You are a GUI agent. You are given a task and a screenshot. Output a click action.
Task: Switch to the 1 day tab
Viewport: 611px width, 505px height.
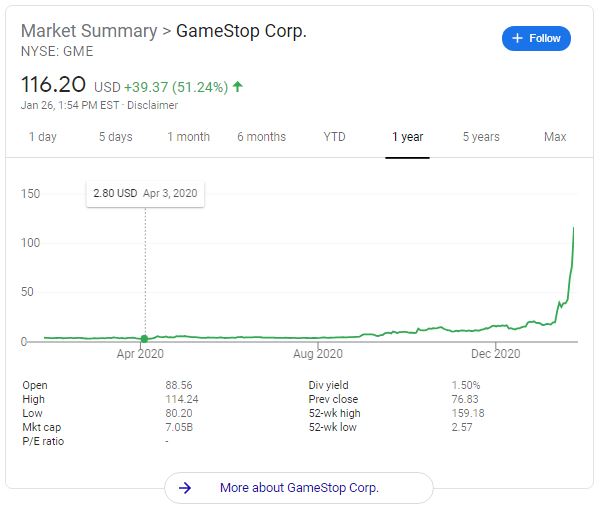43,137
